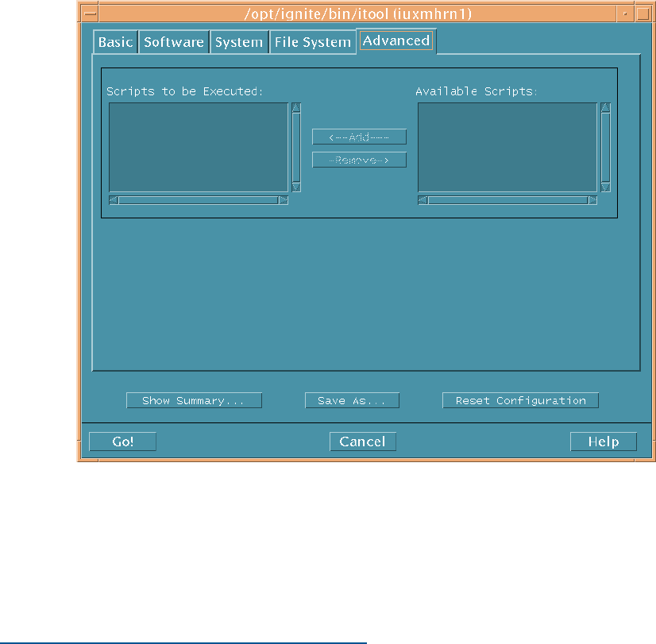The image size is (656, 644).
Task: Open the window menu in title bar
Action: point(90,13)
